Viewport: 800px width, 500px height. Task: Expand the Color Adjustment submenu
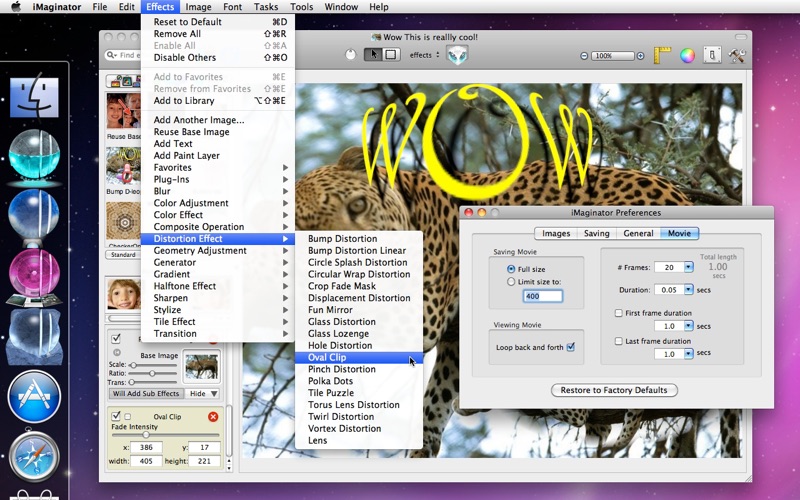click(x=218, y=203)
